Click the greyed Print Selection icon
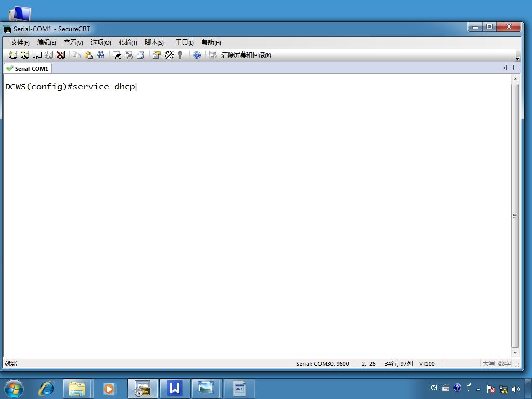532x399 pixels. pyautogui.click(x=129, y=55)
